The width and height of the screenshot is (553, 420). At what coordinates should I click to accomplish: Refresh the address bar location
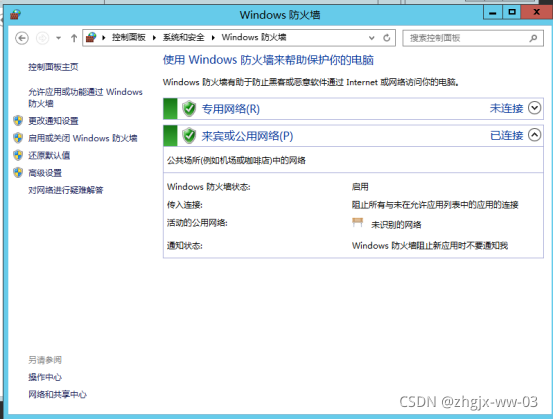tap(387, 38)
